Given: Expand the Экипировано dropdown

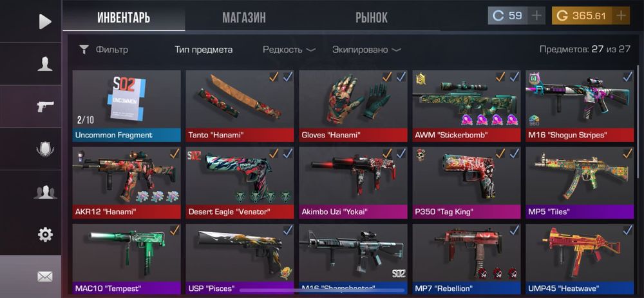Looking at the screenshot, I should [x=366, y=50].
